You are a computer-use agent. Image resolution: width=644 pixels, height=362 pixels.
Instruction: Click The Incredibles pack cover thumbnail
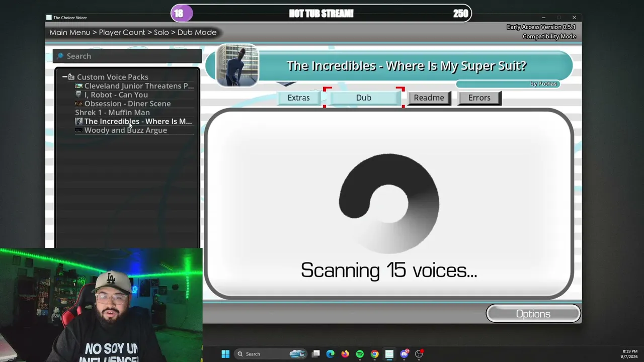click(x=237, y=66)
